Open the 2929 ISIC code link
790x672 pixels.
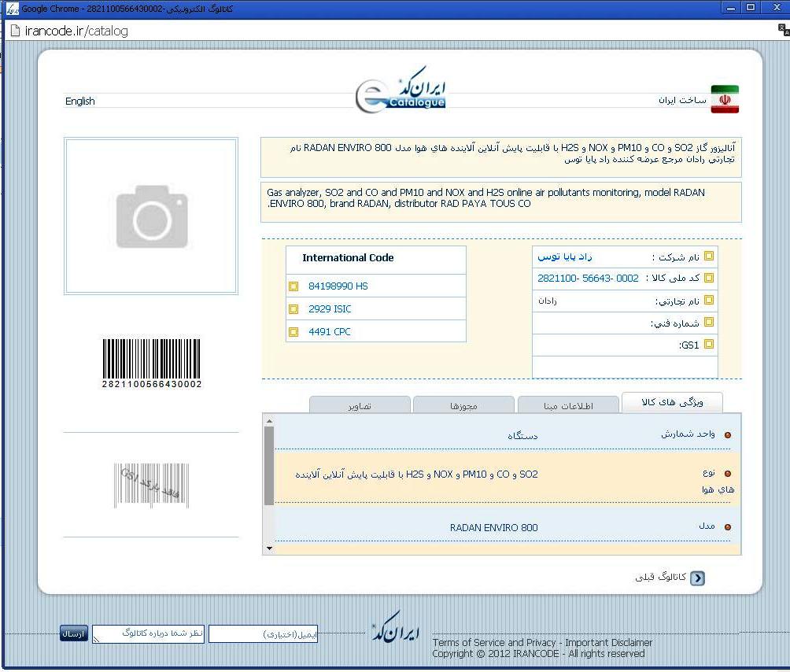pos(330,308)
